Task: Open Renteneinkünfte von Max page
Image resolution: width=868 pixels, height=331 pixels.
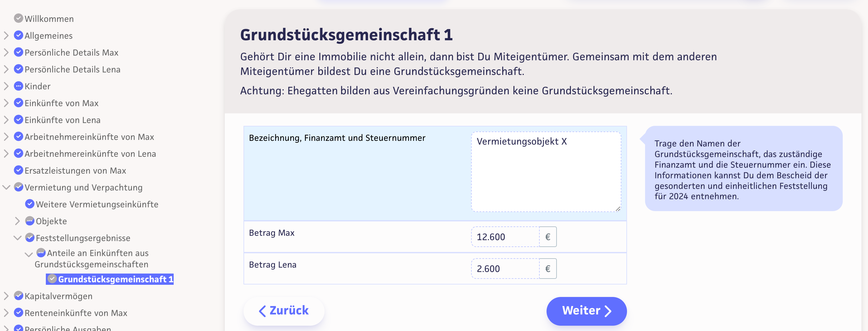Action: 76,313
